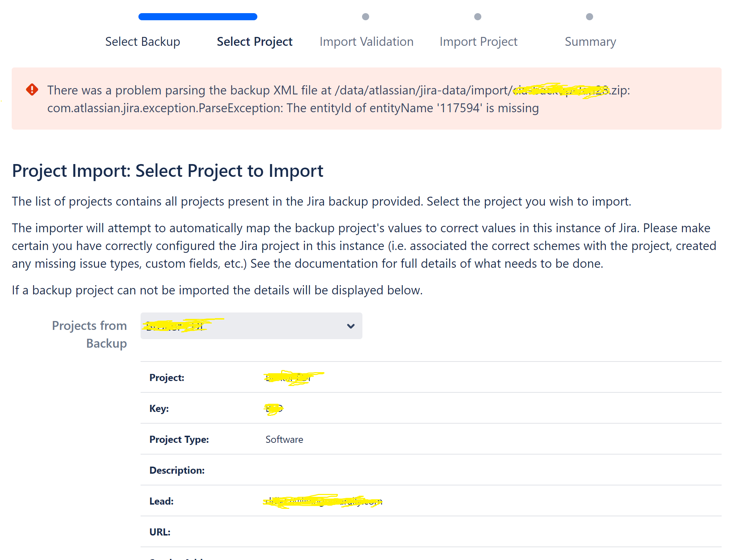Click the Key row highlighted value

pyautogui.click(x=273, y=408)
